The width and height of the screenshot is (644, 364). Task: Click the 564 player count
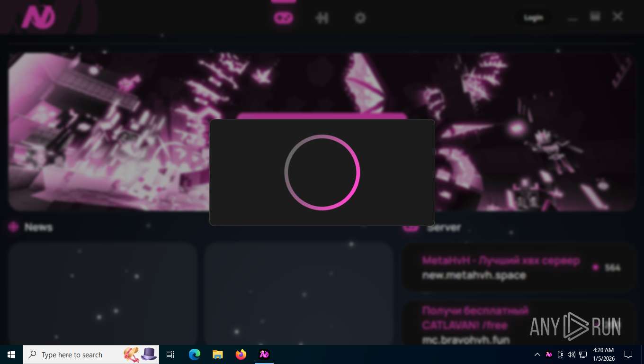(x=613, y=268)
